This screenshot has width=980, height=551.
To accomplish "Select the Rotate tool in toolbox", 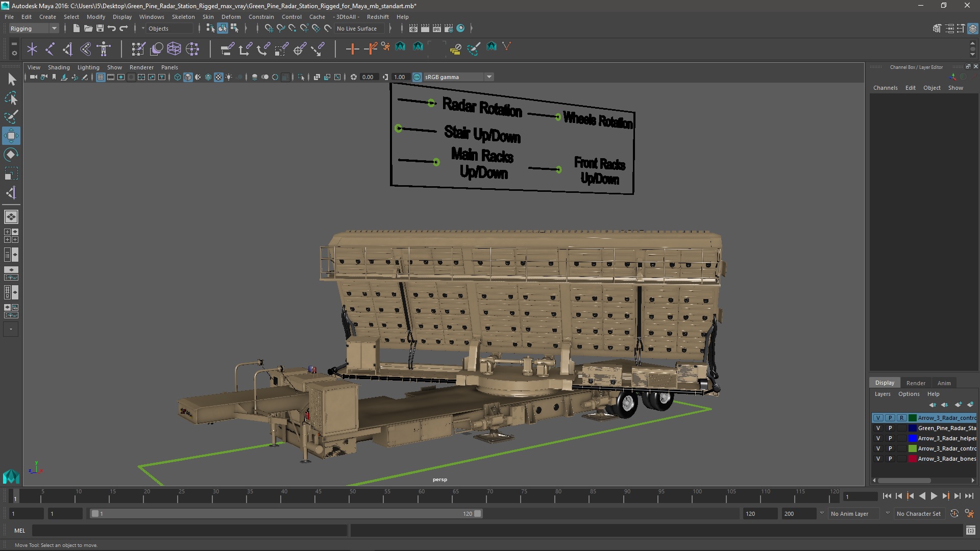I will coord(11,155).
